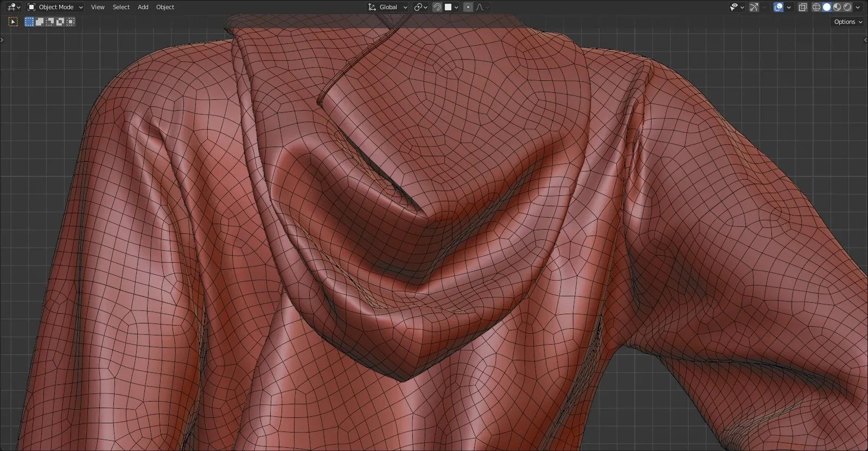Toggle X-ray mode
This screenshot has height=451, width=868.
tap(803, 7)
